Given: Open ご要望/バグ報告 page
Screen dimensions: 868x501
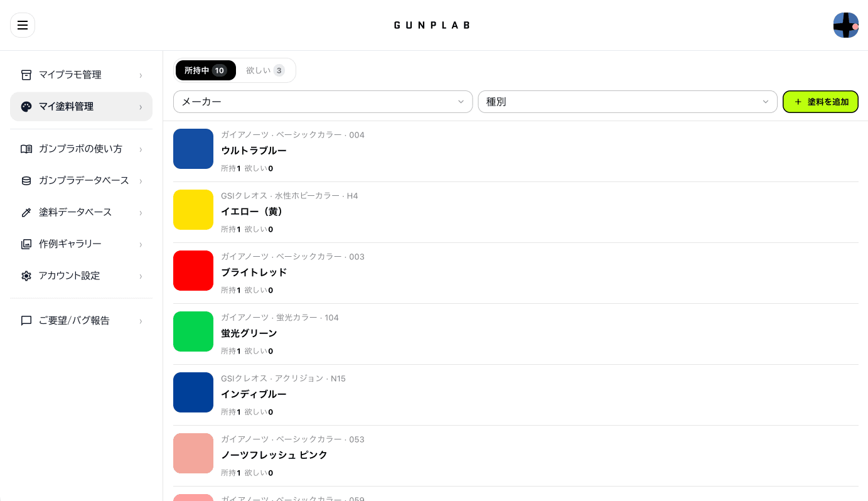Looking at the screenshot, I should (x=81, y=321).
